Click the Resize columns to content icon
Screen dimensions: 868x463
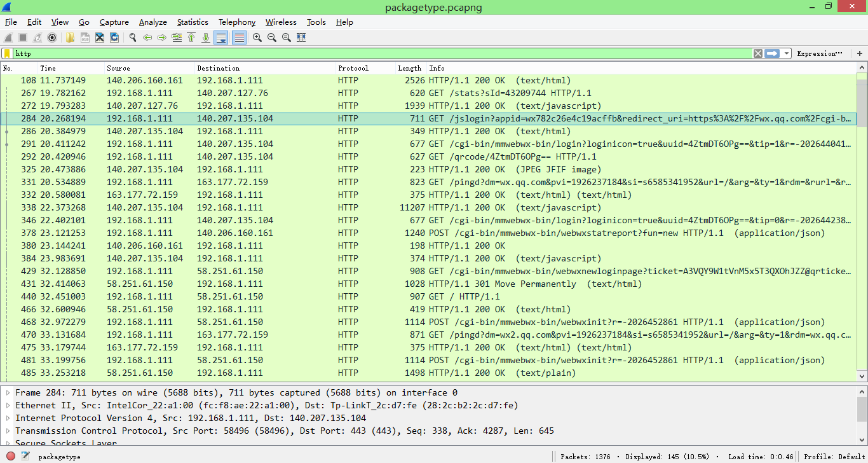coord(301,38)
